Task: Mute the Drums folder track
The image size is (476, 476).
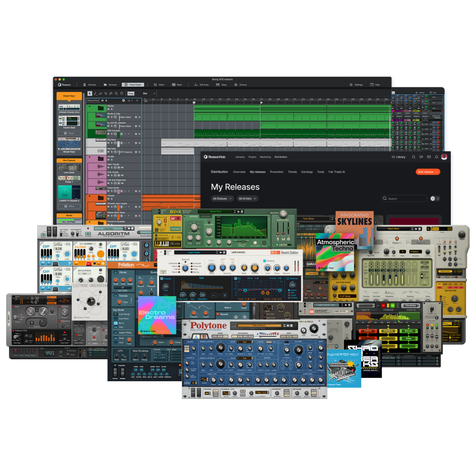Action: (109, 109)
